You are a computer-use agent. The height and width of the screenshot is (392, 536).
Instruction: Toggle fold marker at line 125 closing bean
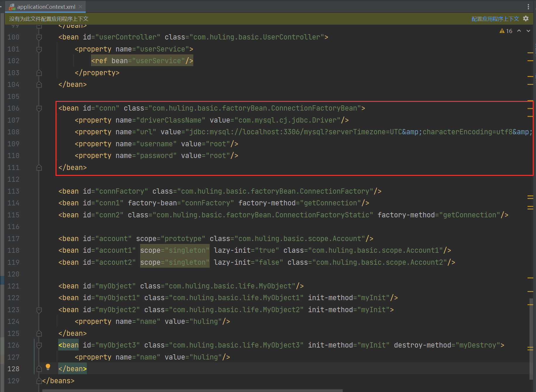39,333
